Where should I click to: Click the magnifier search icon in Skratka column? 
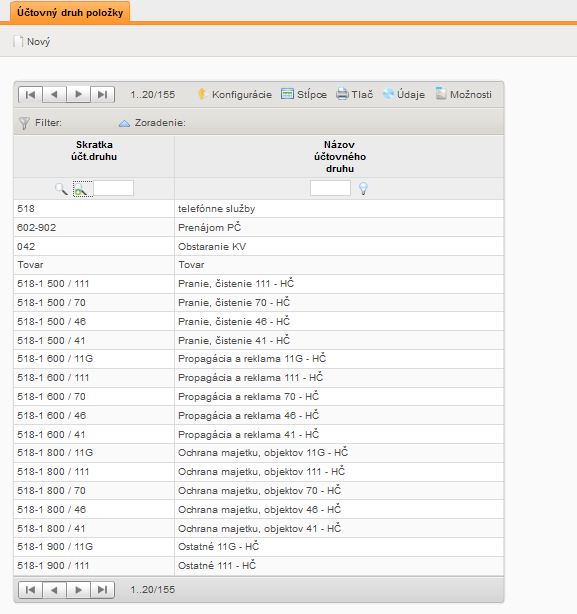pos(61,189)
